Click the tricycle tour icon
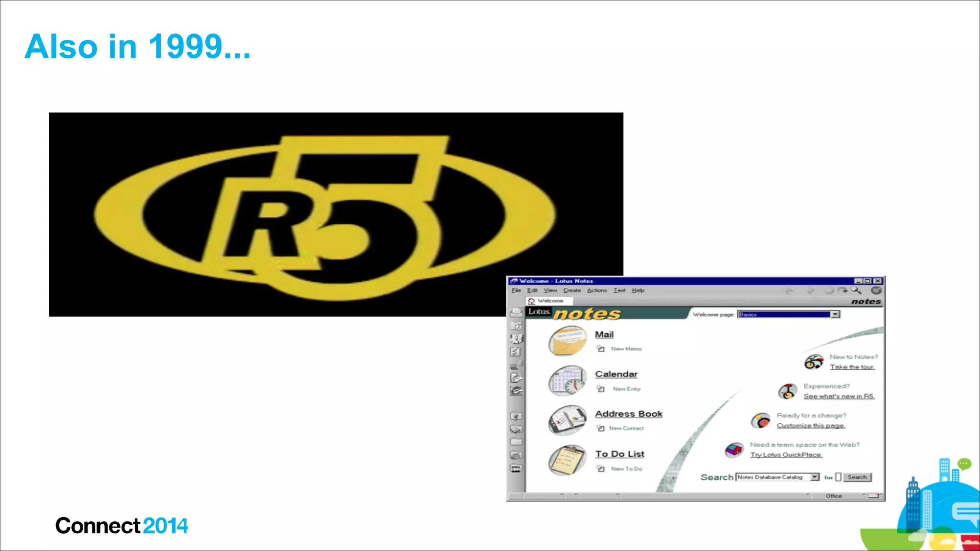The width and height of the screenshot is (980, 551). point(813,362)
